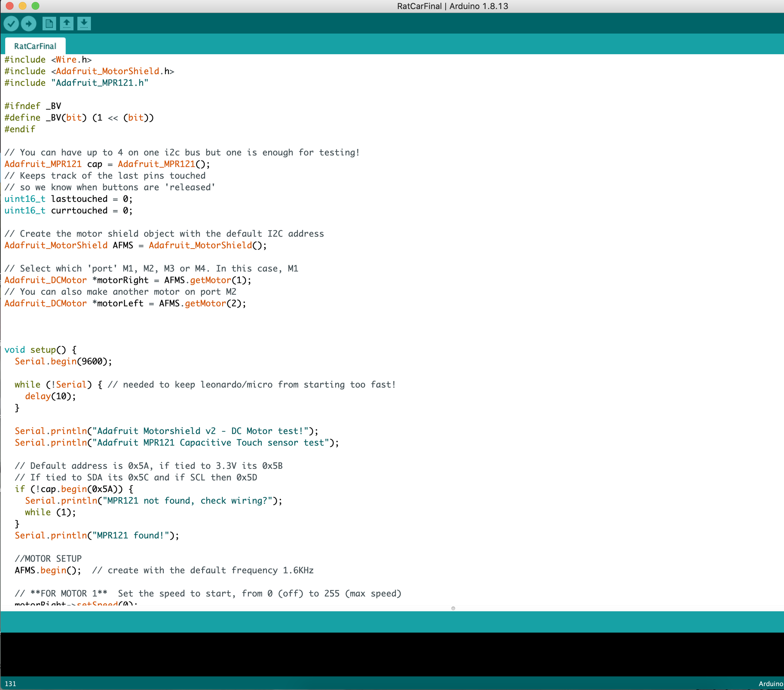Screen dimensions: 784x690
Task: Place the cursor on the AFMS.begin() line
Action: [x=48, y=570]
